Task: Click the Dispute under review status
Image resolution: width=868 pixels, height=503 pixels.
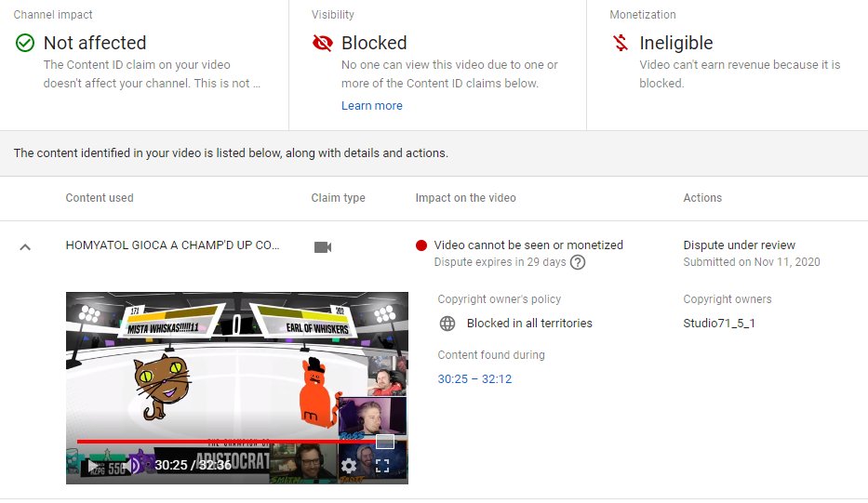Action: point(739,245)
